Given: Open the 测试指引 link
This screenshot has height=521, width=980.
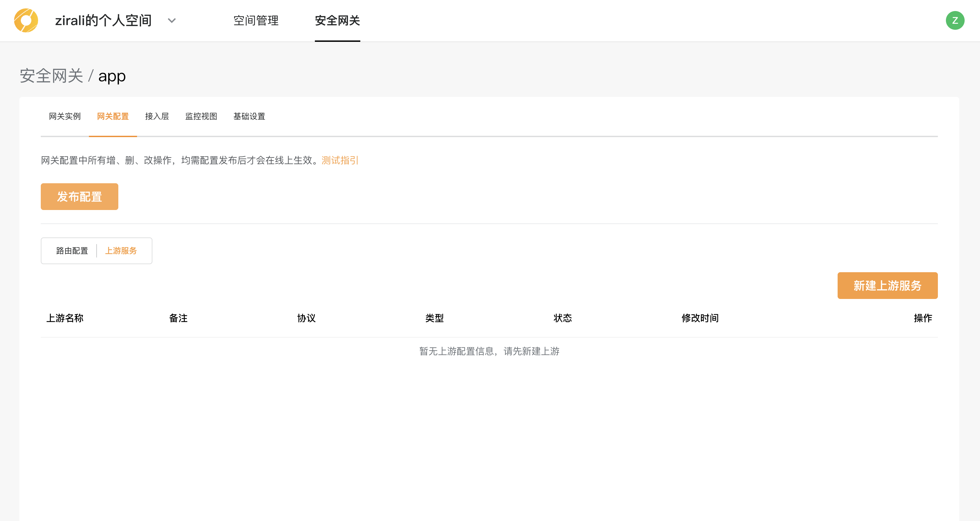Looking at the screenshot, I should click(340, 160).
